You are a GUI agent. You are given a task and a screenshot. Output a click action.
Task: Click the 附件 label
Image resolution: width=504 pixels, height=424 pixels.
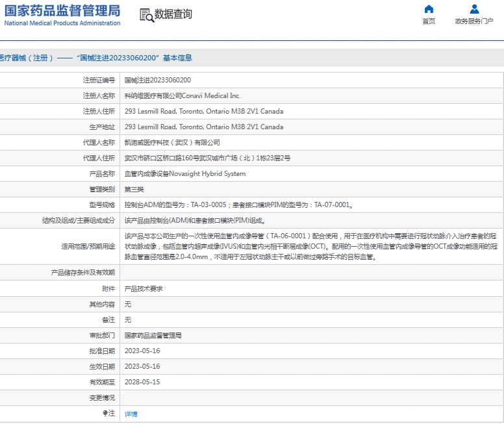point(108,289)
